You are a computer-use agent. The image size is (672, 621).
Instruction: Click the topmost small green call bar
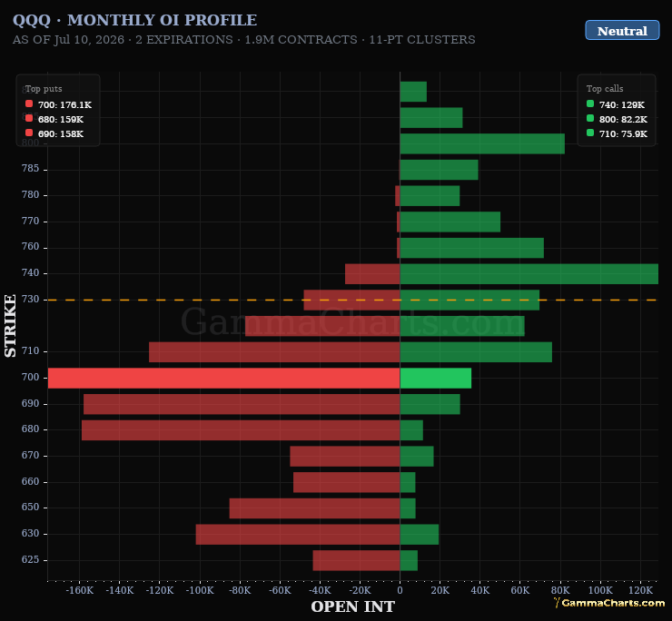413,92
